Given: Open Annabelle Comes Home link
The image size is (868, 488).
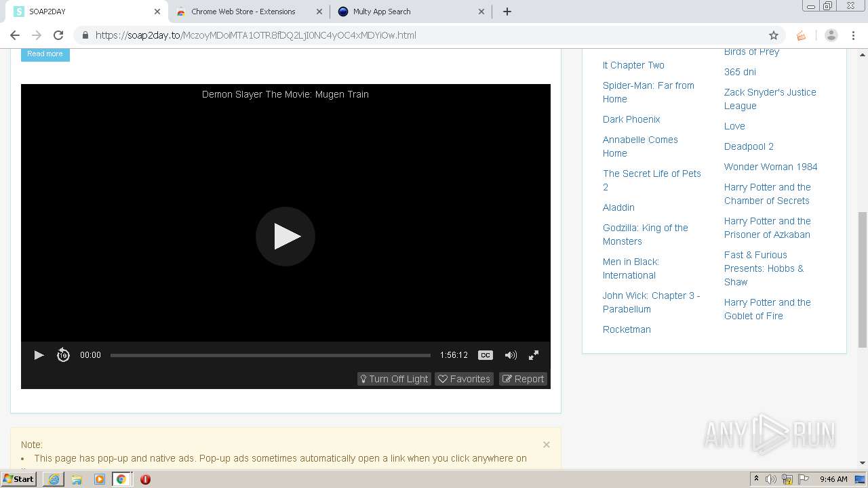Looking at the screenshot, I should pos(640,146).
